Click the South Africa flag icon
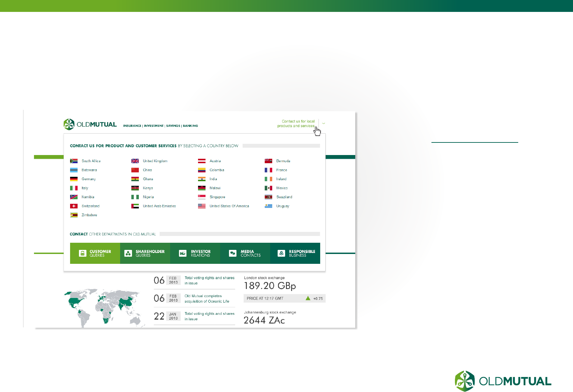Image resolution: width=573 pixels, height=392 pixels. click(x=74, y=161)
